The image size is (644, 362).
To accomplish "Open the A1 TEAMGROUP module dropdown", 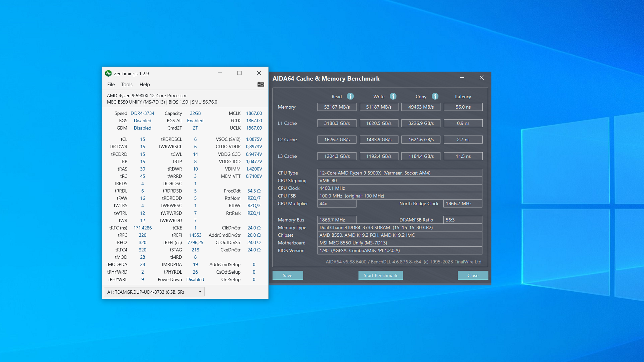I will click(x=154, y=292).
